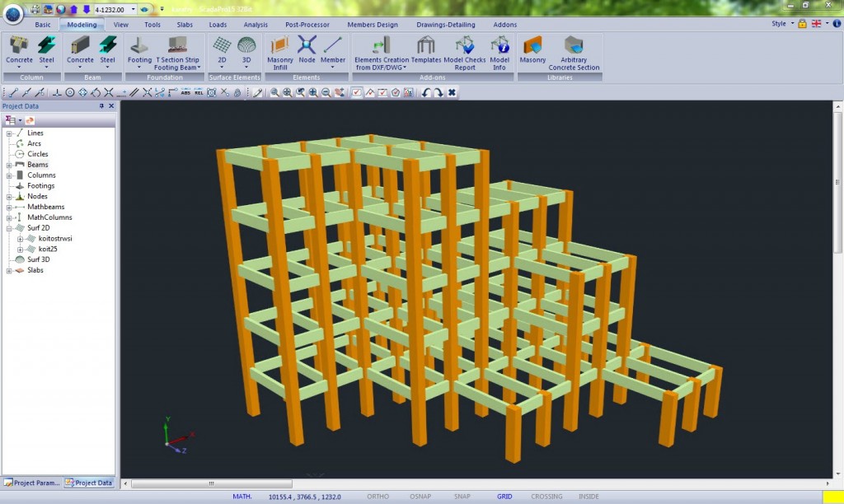Screen dimensions: 844x504
Task: Switch to the Modeling ribbon tab
Action: click(x=82, y=25)
